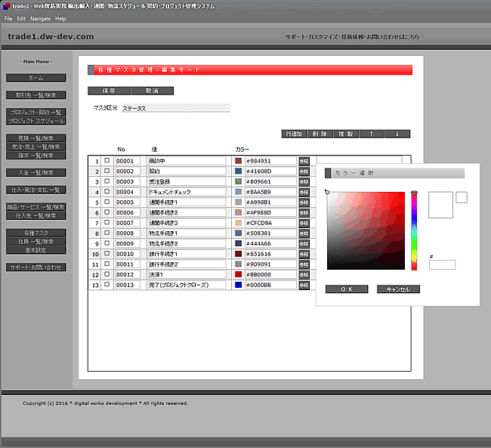Click the 削除 delete button
The width and height of the screenshot is (491, 448).
point(320,134)
